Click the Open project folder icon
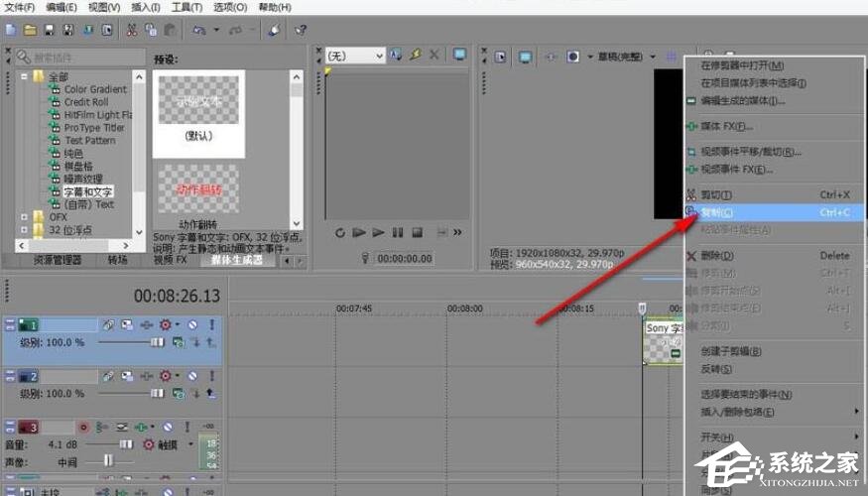 pyautogui.click(x=31, y=30)
